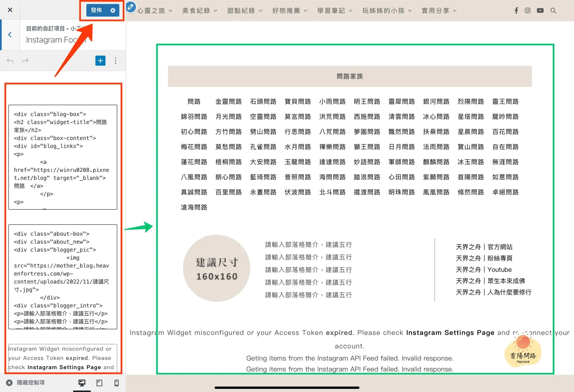Click the 天界之舟｜官方網站 link
Viewport: 574px width, 392px height.
[x=484, y=247]
